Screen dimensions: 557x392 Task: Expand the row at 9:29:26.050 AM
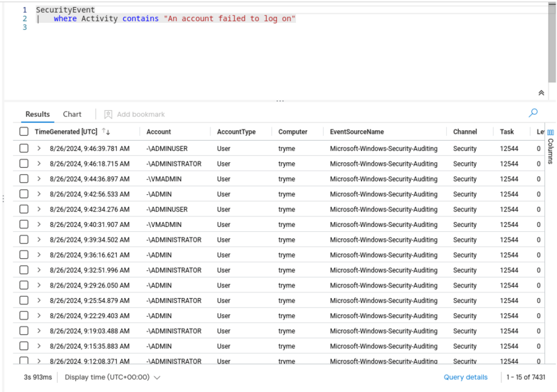coord(39,285)
